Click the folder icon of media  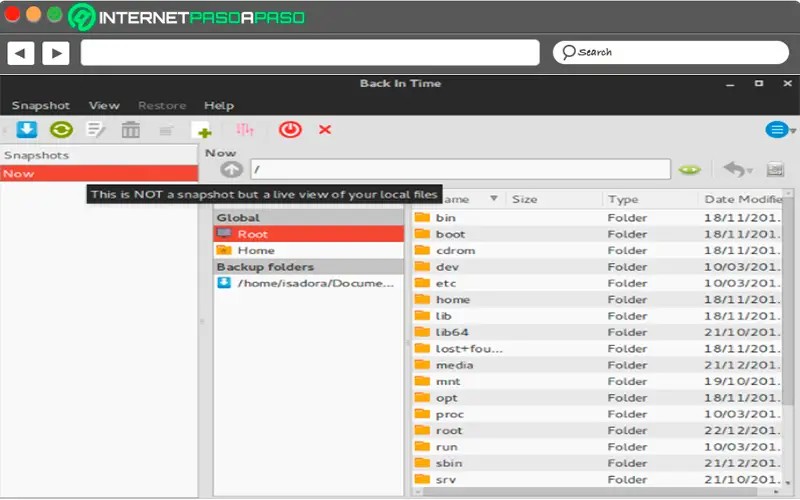pyautogui.click(x=422, y=364)
